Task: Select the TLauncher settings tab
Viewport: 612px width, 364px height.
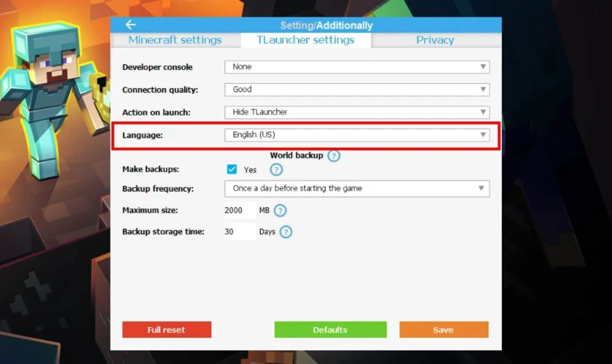Action: (305, 40)
